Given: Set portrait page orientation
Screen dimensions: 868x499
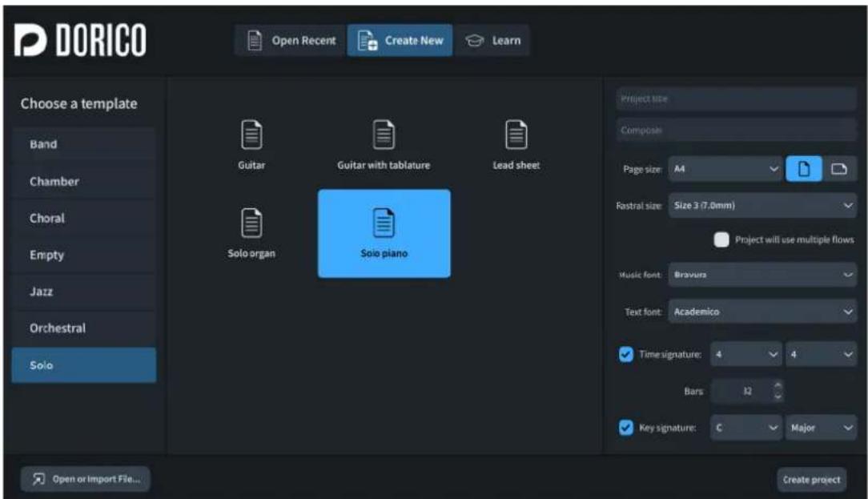Looking at the screenshot, I should click(803, 169).
